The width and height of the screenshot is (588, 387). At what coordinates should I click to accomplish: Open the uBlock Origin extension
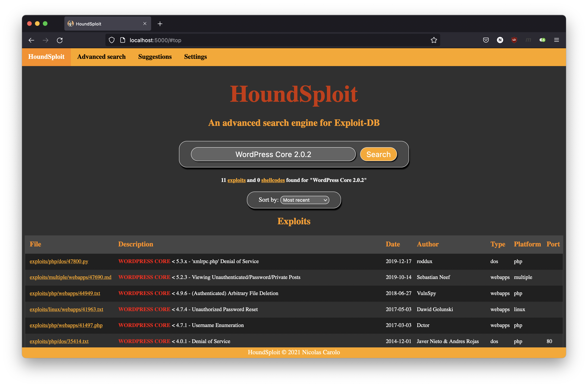(514, 40)
